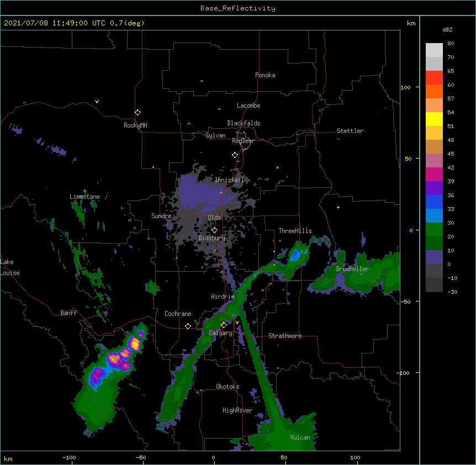The width and height of the screenshot is (476, 465).
Task: Select the Blackfalds label on the map
Action: (244, 123)
